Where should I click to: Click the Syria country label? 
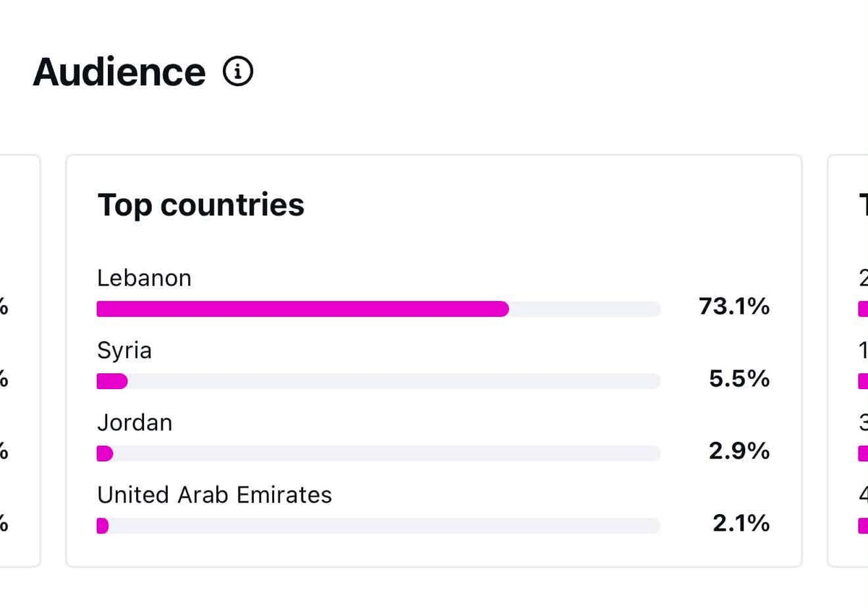pos(124,351)
